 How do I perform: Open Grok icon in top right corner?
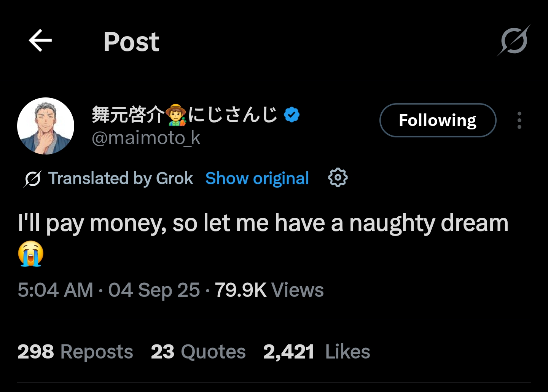click(x=514, y=40)
